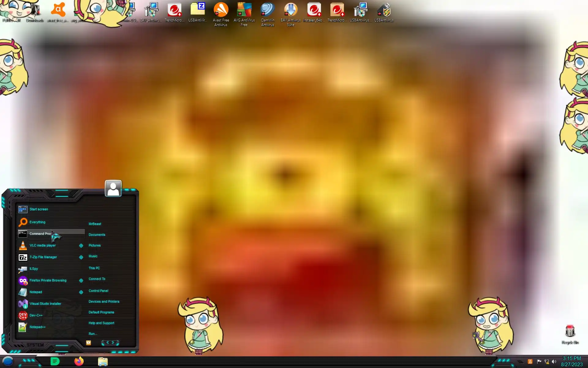Screen dimensions: 588x368
Task: Click the user account picture
Action: tap(113, 188)
